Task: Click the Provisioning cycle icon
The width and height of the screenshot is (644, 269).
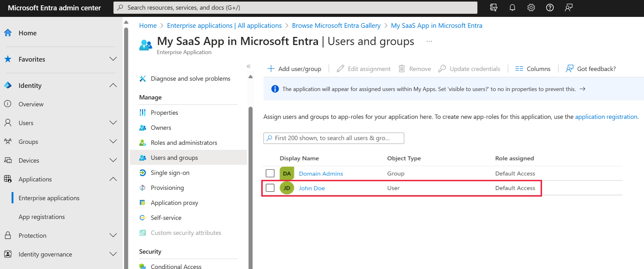Action: point(143,188)
